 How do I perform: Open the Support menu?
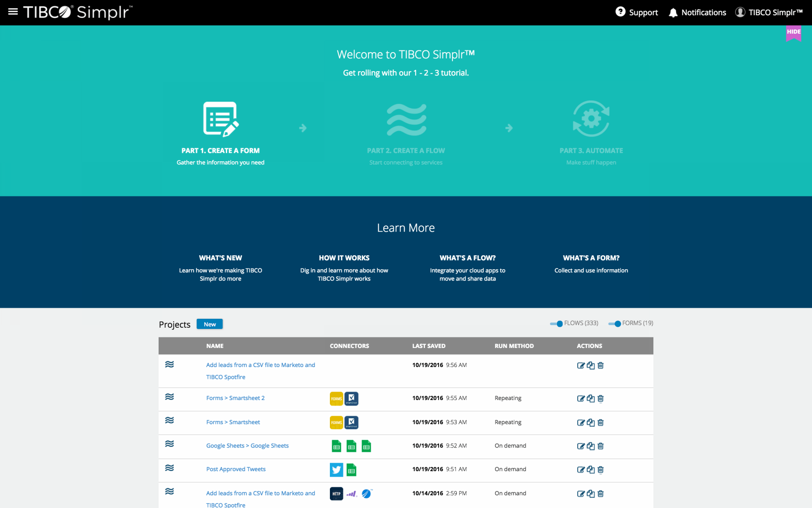point(636,12)
